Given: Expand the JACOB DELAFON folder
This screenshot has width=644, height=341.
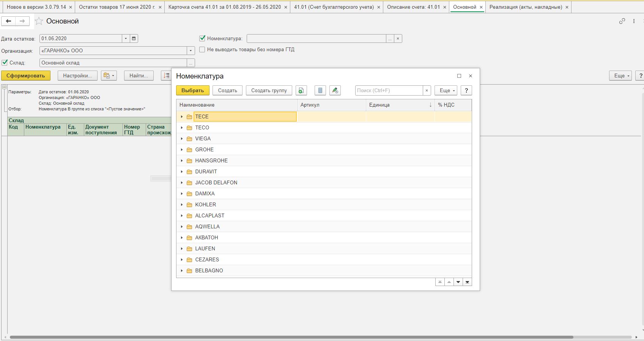Looking at the screenshot, I should tap(182, 182).
